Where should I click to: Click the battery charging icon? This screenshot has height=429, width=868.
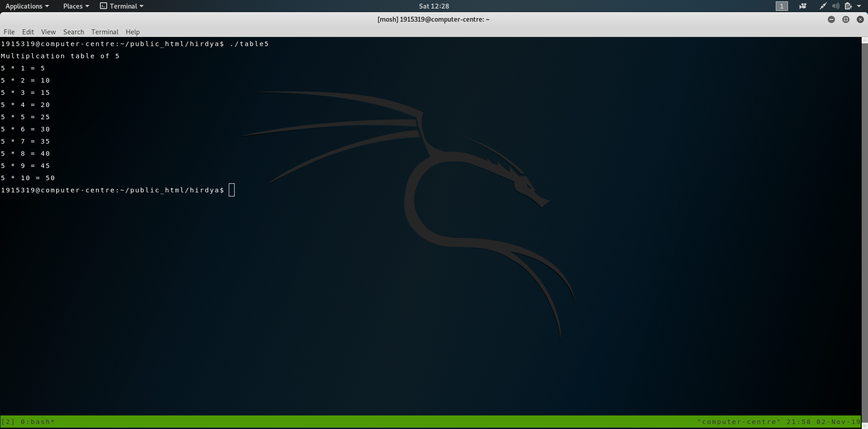(x=848, y=6)
